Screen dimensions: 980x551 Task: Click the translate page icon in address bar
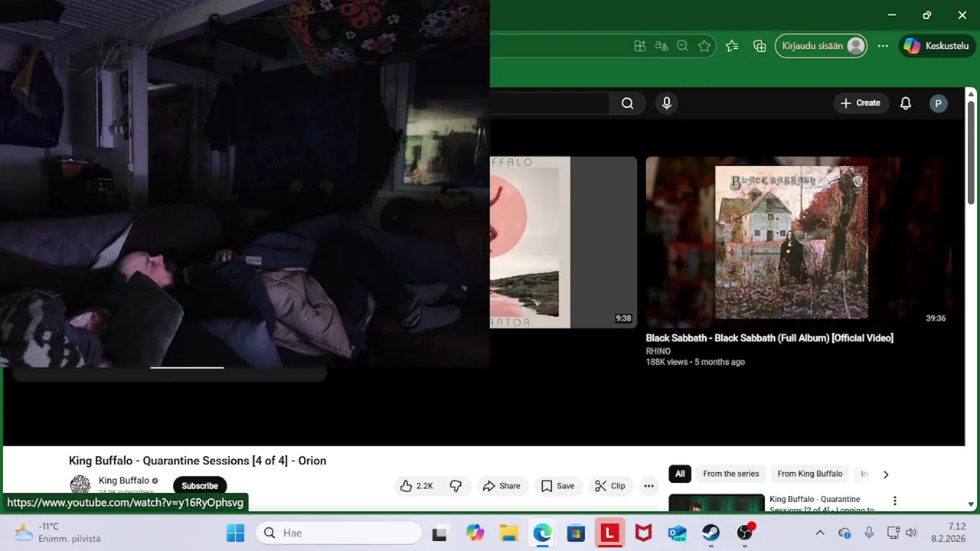pos(661,46)
